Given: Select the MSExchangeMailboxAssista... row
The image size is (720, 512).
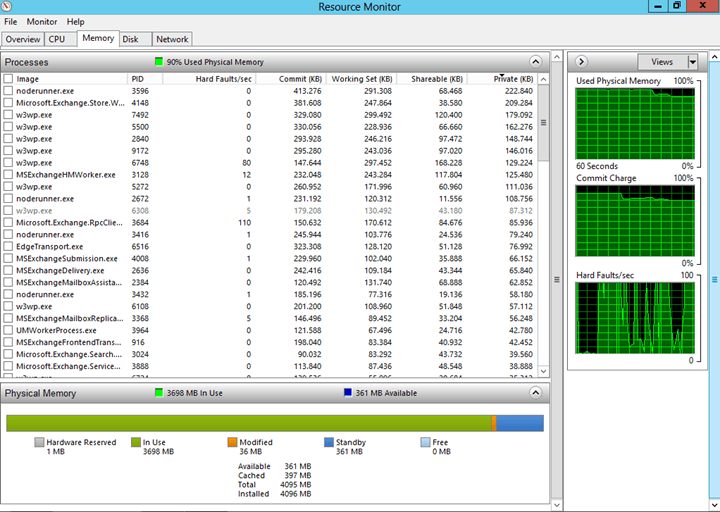Looking at the screenshot, I should pos(270,282).
